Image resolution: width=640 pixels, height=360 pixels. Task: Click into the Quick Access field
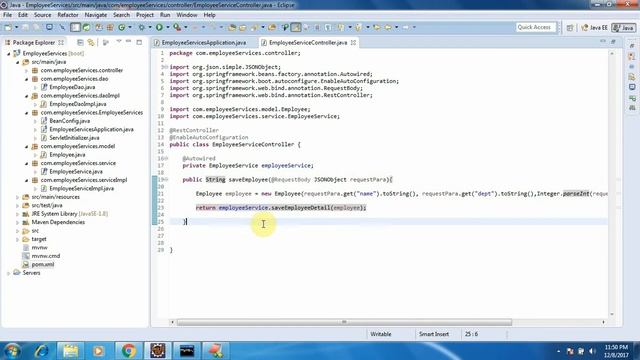(536, 27)
